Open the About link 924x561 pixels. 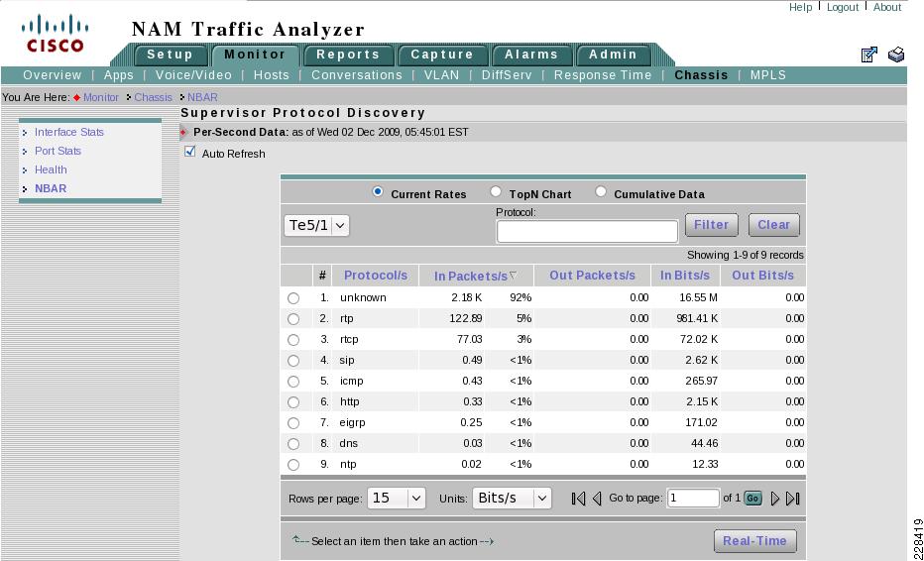tap(887, 7)
